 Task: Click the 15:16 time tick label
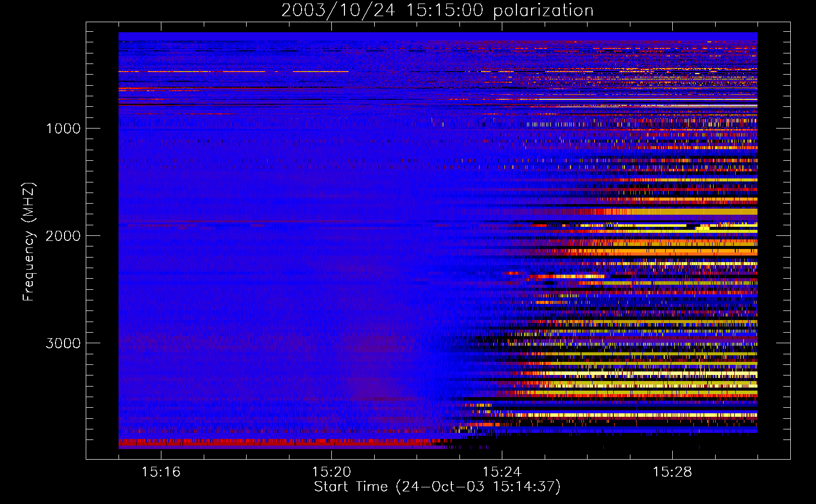coord(161,472)
